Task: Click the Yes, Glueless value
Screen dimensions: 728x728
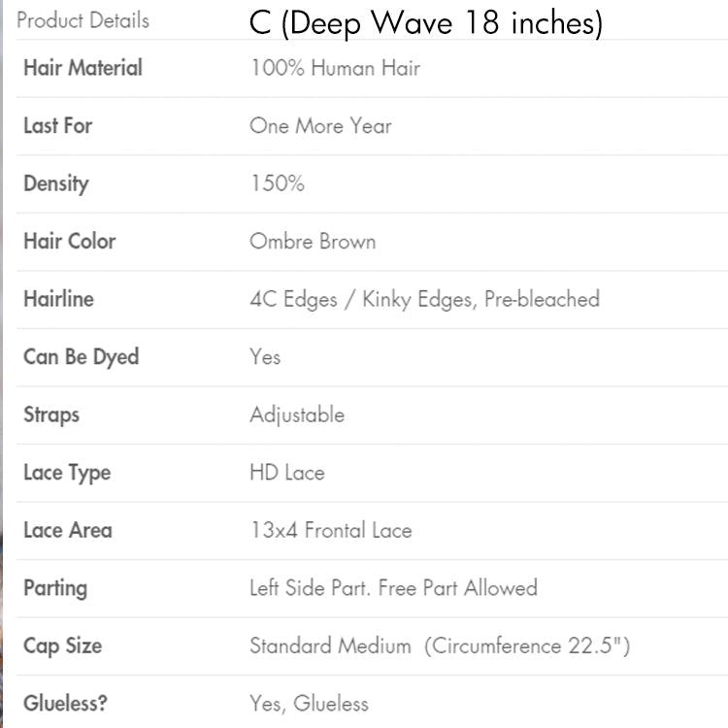Action: tap(309, 704)
